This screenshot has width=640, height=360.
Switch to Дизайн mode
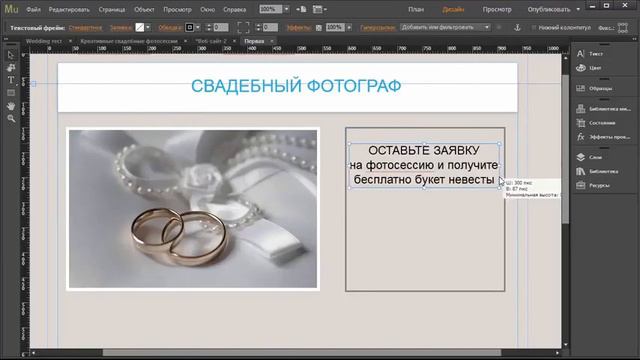453,9
